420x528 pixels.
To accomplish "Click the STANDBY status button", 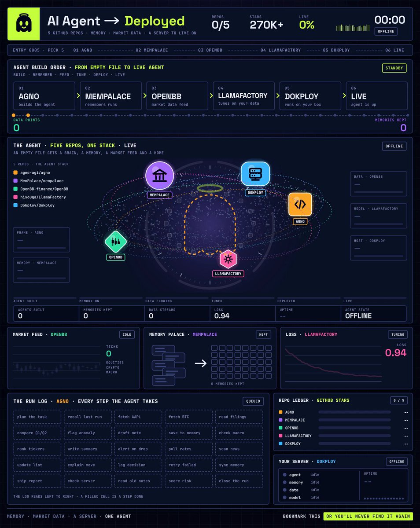I will [x=394, y=68].
